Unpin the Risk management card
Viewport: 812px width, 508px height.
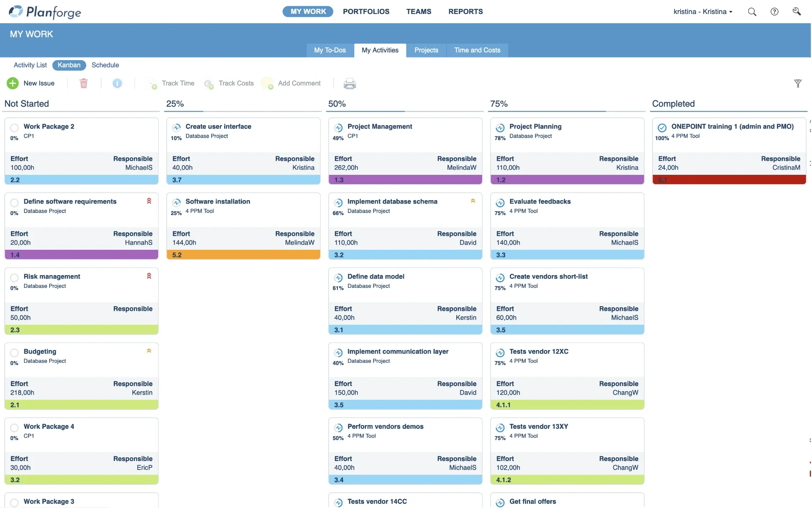[x=149, y=276]
